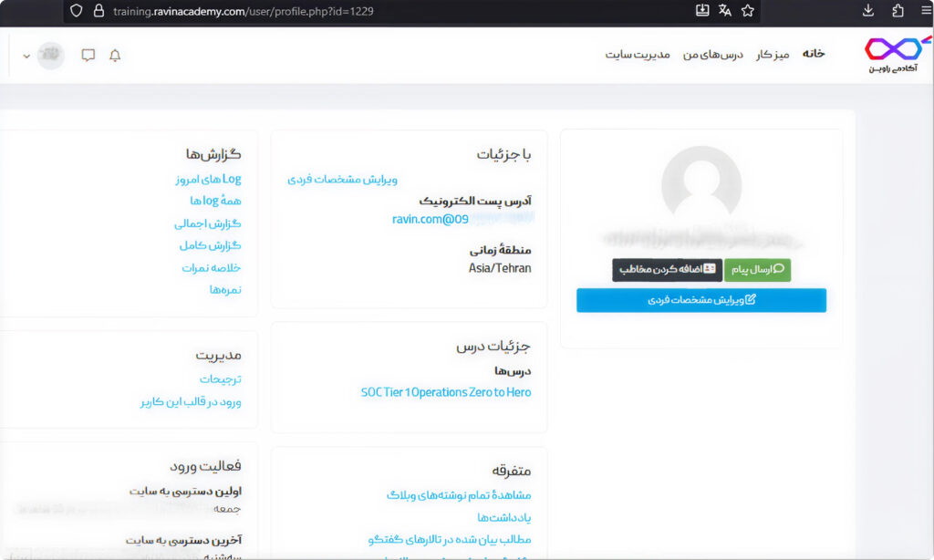The height and width of the screenshot is (560, 934).
Task: Open the Log های امروز report link
Action: 209,178
